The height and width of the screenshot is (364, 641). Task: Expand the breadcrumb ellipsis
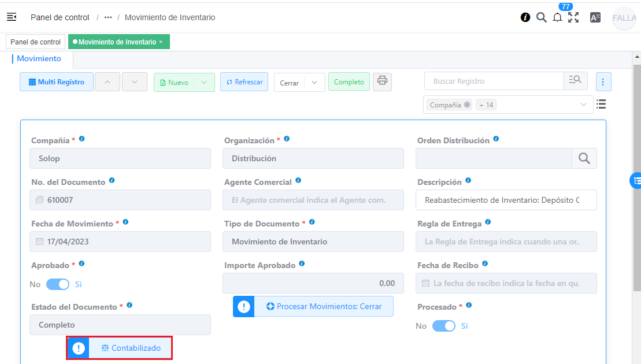pos(108,17)
